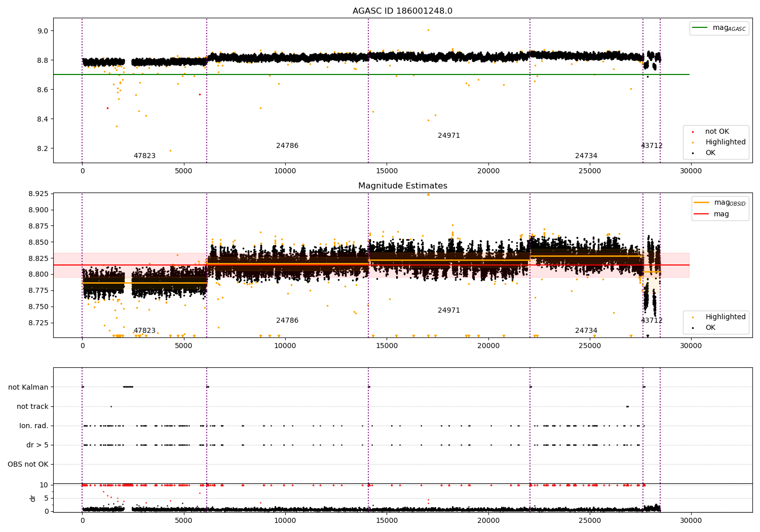Click label 24971 in Magnitude Estimates plot
The image size is (760, 532).
tap(449, 311)
